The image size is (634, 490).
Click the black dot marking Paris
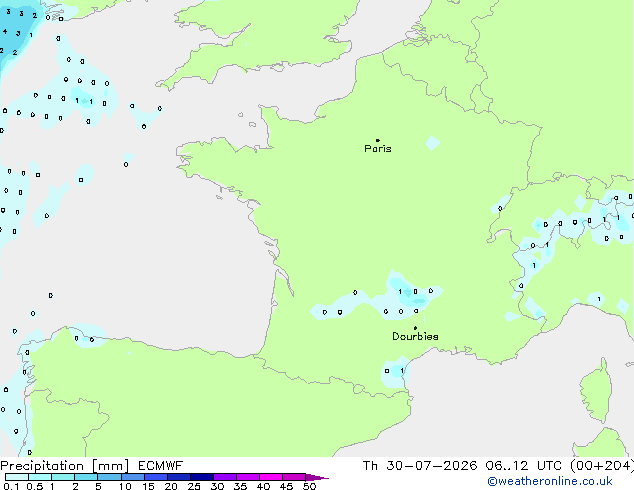click(378, 140)
